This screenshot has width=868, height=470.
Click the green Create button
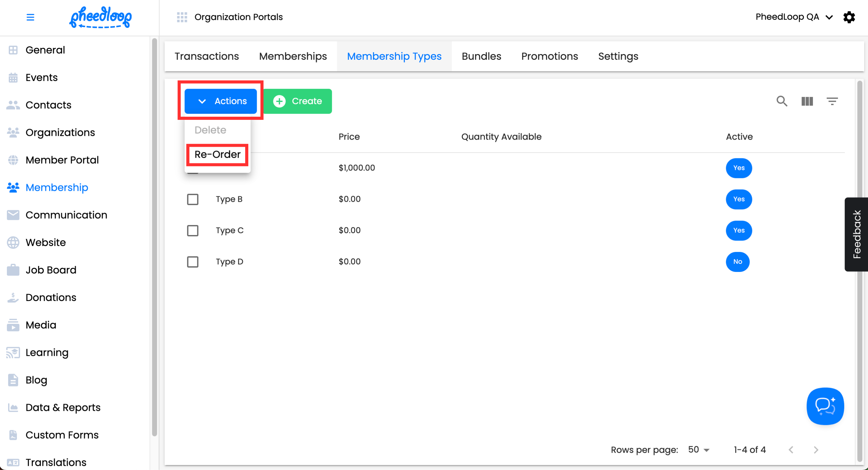pos(297,101)
